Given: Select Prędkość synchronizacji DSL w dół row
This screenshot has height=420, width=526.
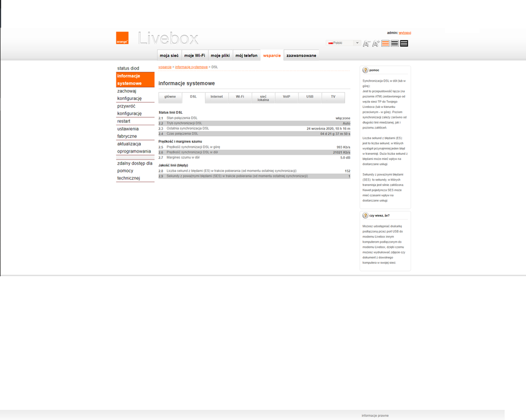Looking at the screenshot, I should 254,152.
